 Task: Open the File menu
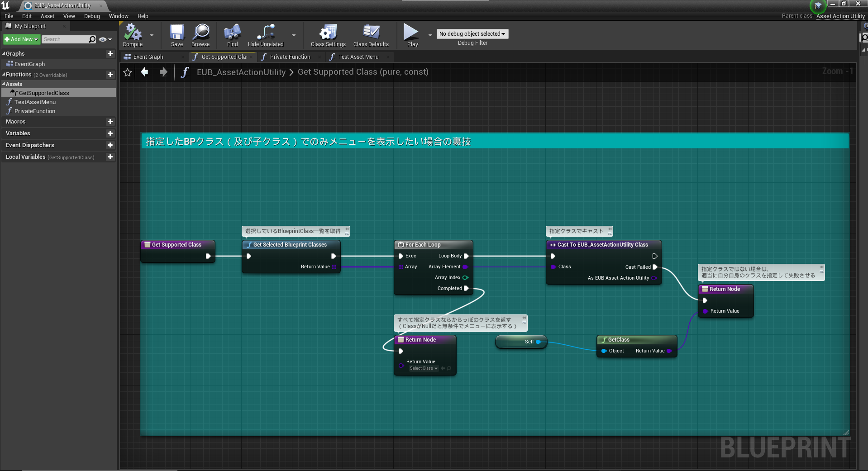click(9, 16)
